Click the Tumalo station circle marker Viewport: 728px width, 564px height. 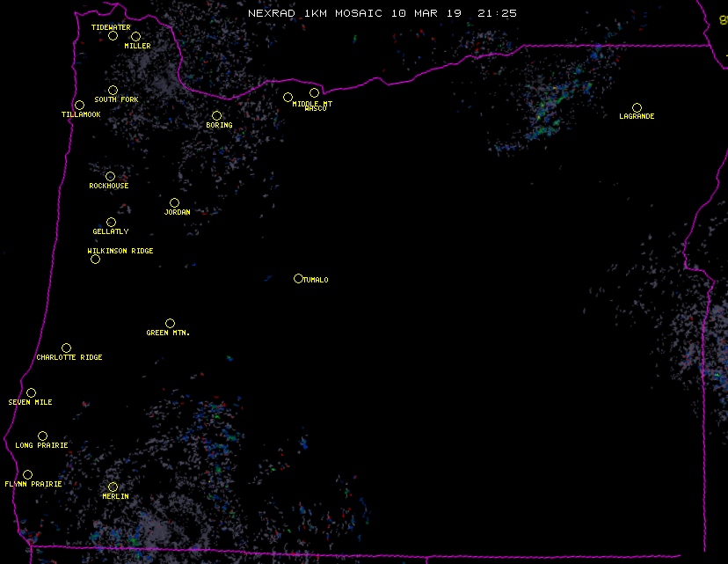(298, 279)
